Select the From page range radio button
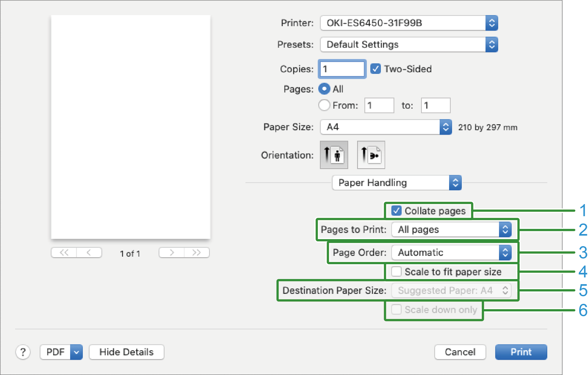 point(324,105)
